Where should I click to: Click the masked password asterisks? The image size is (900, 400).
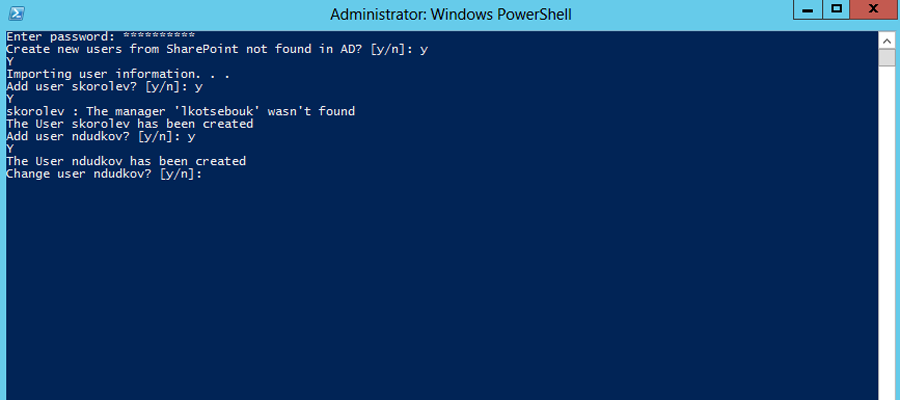click(159, 36)
